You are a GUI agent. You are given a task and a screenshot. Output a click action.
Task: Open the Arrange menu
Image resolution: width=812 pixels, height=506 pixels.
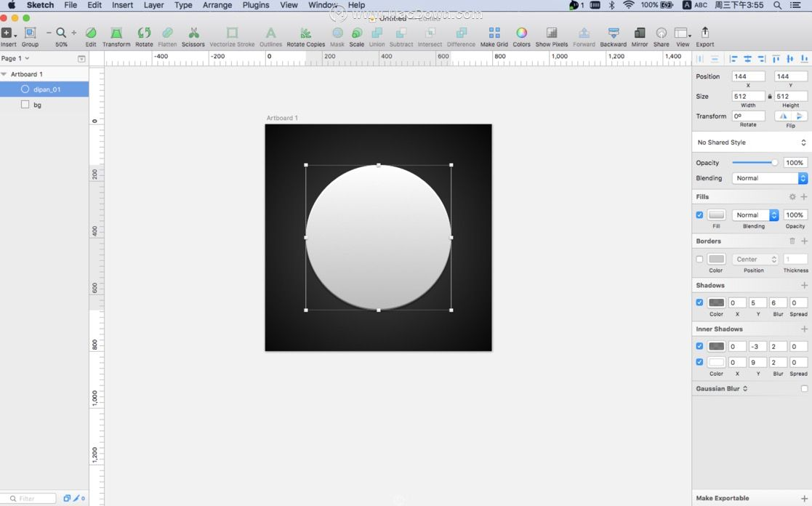pyautogui.click(x=217, y=5)
